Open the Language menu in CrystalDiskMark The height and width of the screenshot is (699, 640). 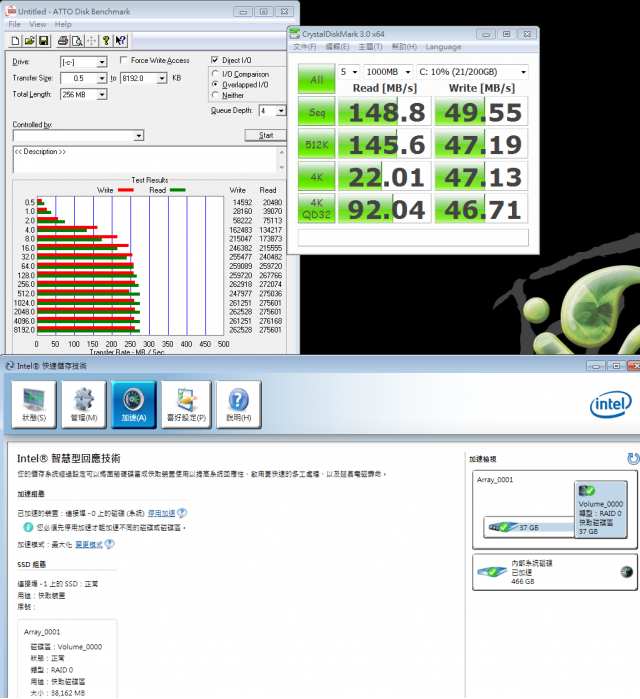tap(443, 47)
